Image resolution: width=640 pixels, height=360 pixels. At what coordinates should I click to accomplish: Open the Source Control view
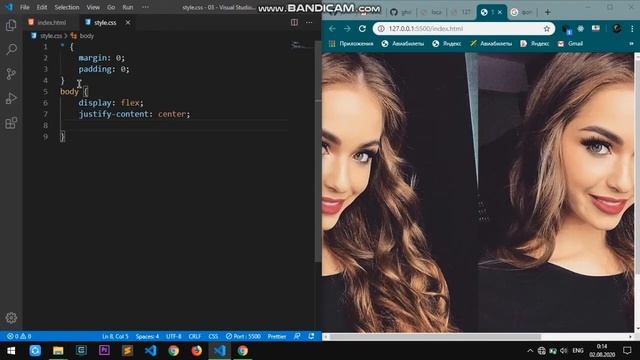coord(11,74)
